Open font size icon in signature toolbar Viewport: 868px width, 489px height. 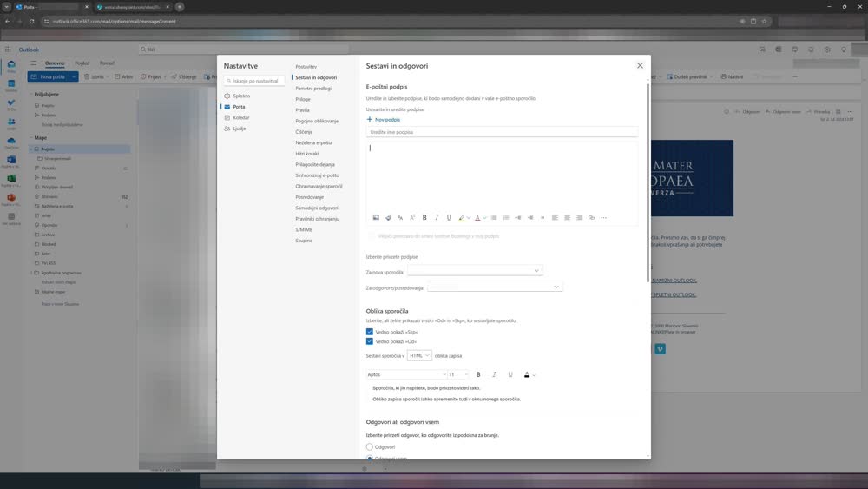point(400,218)
